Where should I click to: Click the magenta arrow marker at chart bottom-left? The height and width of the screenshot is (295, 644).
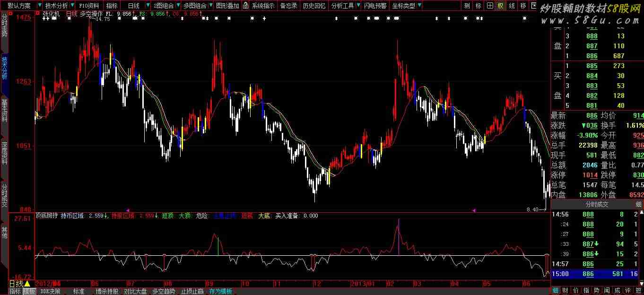[127, 210]
